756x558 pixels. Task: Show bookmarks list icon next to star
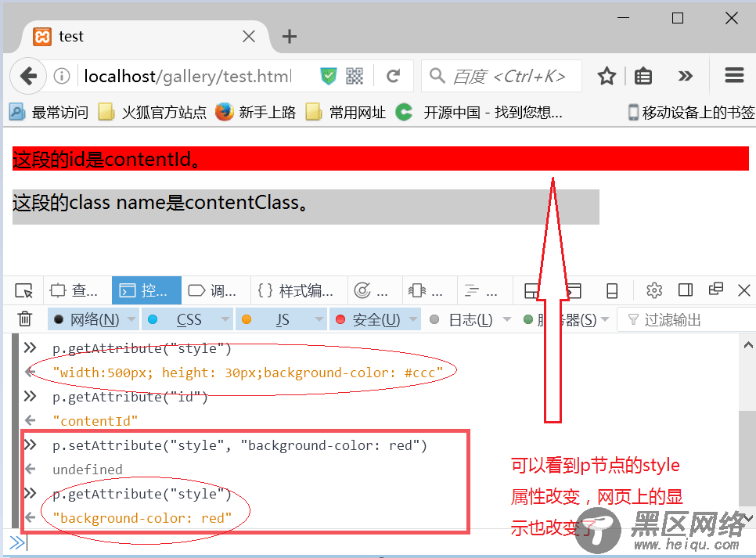point(643,76)
